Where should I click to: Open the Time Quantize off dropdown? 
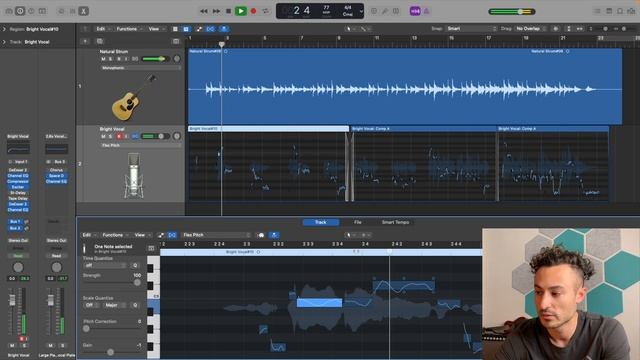point(105,265)
